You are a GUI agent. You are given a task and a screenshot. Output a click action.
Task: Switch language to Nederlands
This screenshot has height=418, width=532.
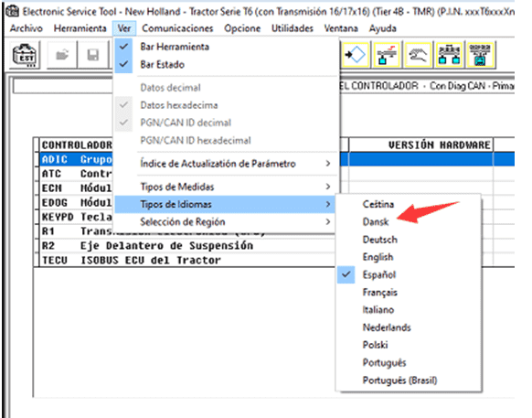[x=409, y=327]
